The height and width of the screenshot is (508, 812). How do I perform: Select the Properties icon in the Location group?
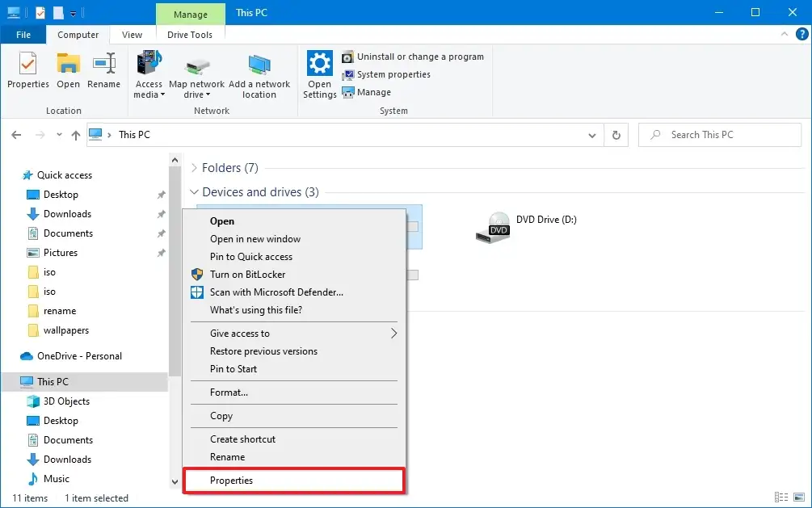click(x=27, y=73)
